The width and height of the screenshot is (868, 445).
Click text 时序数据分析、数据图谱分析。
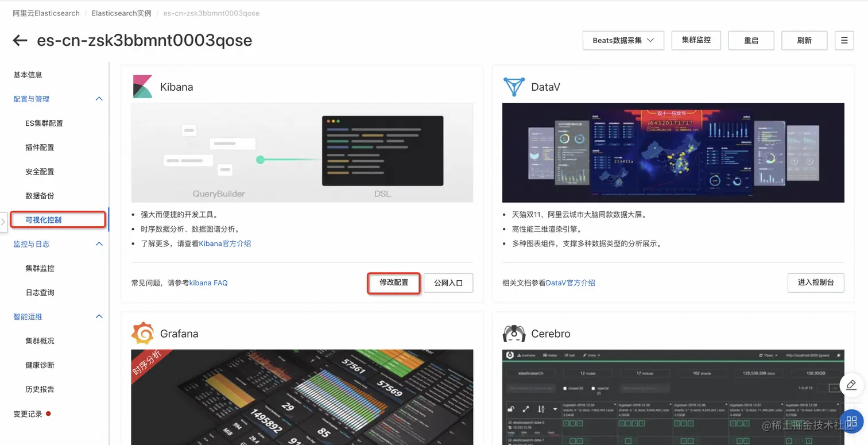[x=191, y=229]
